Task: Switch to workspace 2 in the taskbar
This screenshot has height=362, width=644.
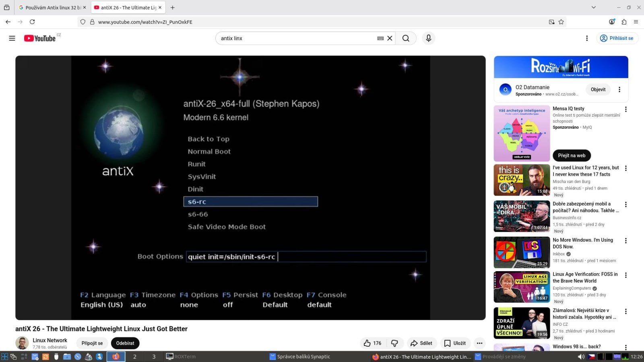Action: tap(134, 356)
